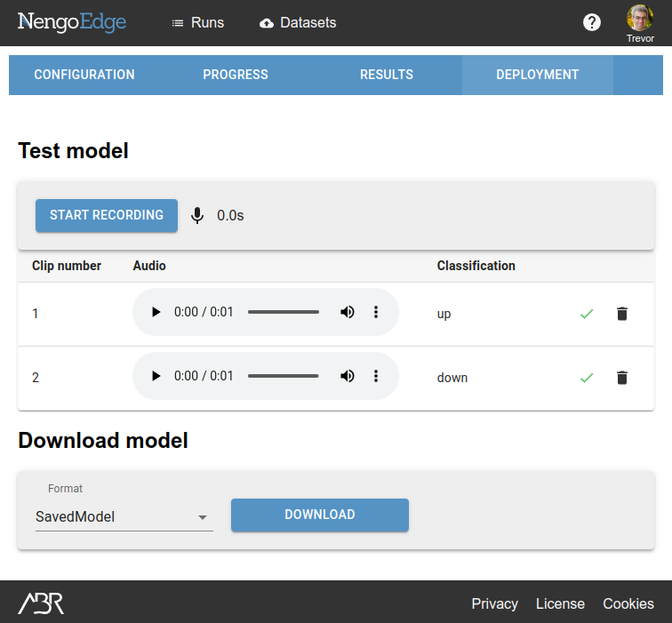Open more options for clip 2 audio
The width and height of the screenshot is (672, 623).
click(x=376, y=376)
